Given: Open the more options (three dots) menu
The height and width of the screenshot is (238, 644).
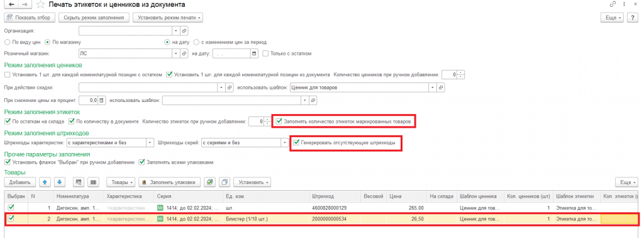Looking at the screenshot, I should coord(625,4).
